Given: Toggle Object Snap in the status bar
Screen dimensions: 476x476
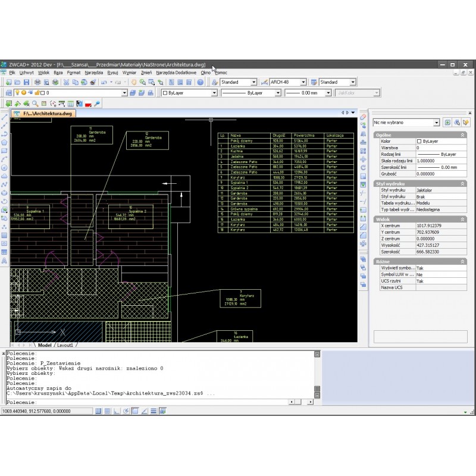Looking at the screenshot, I should tap(135, 411).
